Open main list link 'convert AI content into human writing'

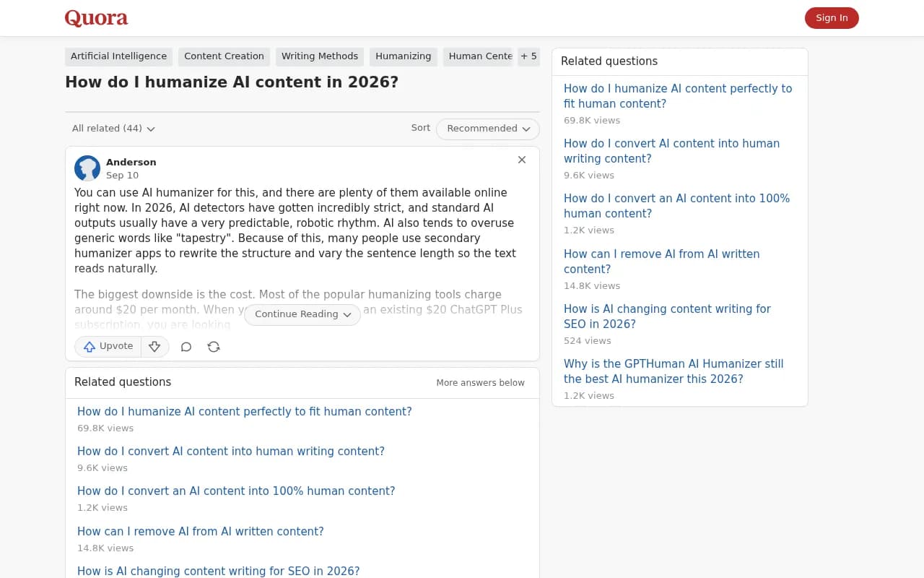(231, 452)
